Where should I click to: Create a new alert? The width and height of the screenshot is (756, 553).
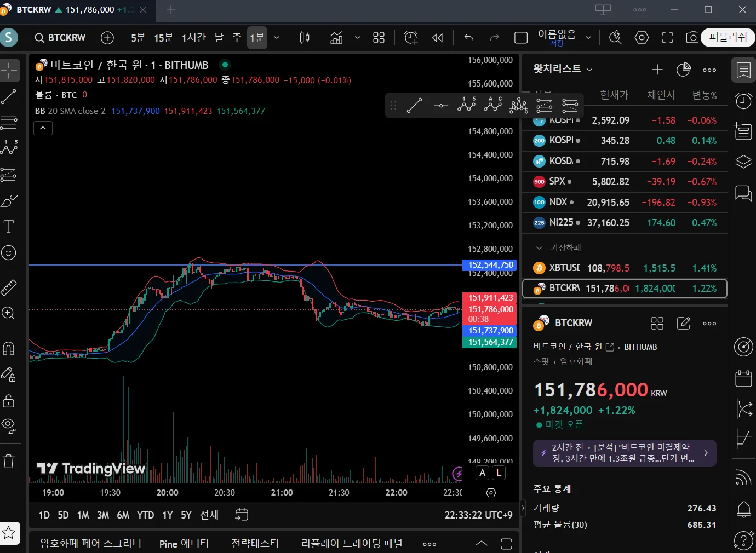point(411,38)
